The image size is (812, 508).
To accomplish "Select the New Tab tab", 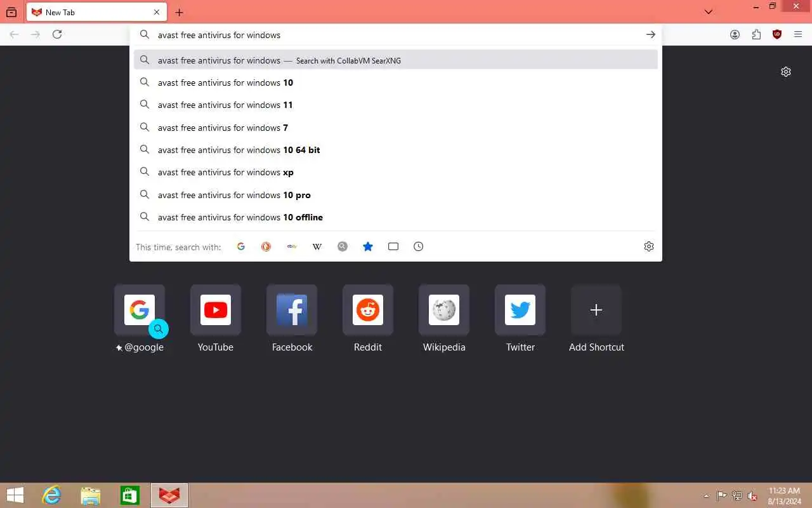I will point(96,12).
